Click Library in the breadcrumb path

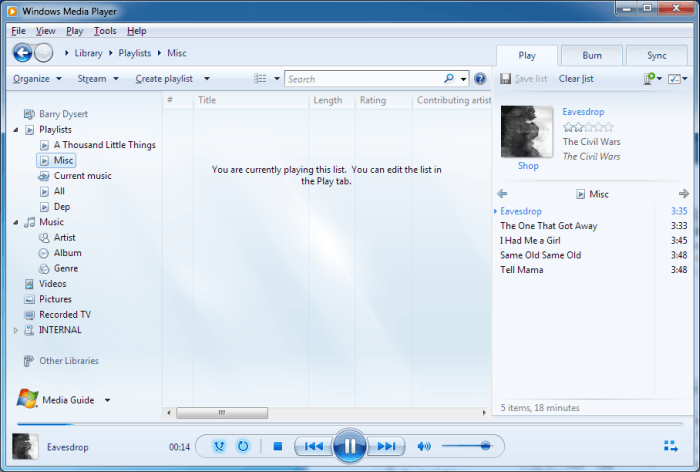[x=88, y=53]
